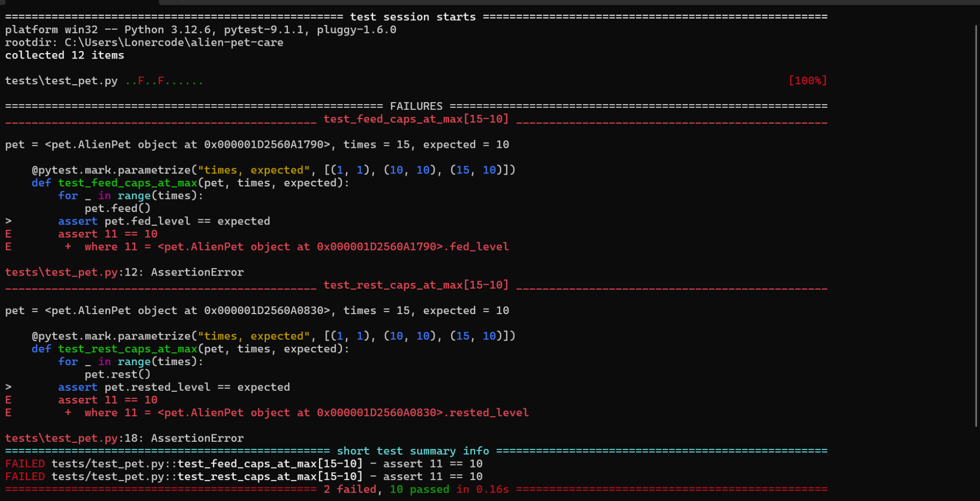Click the test_feed_caps_at_max[15-10] failure header
This screenshot has width=980, height=501.
pos(416,119)
